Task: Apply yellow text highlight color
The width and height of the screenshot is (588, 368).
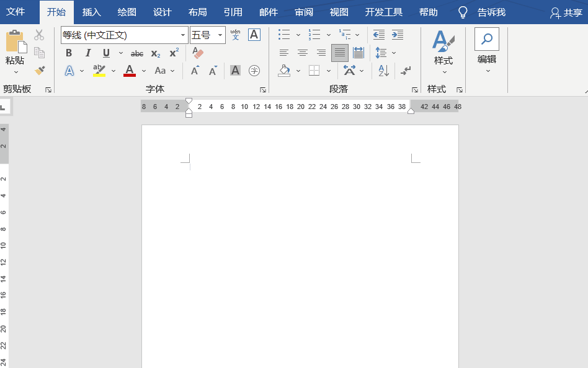Action: pos(99,70)
